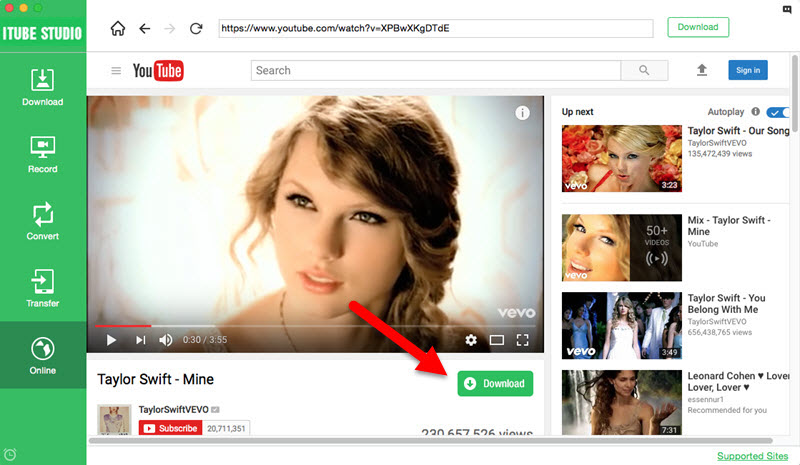
Task: Click the Download button beside the address bar
Action: (x=698, y=27)
